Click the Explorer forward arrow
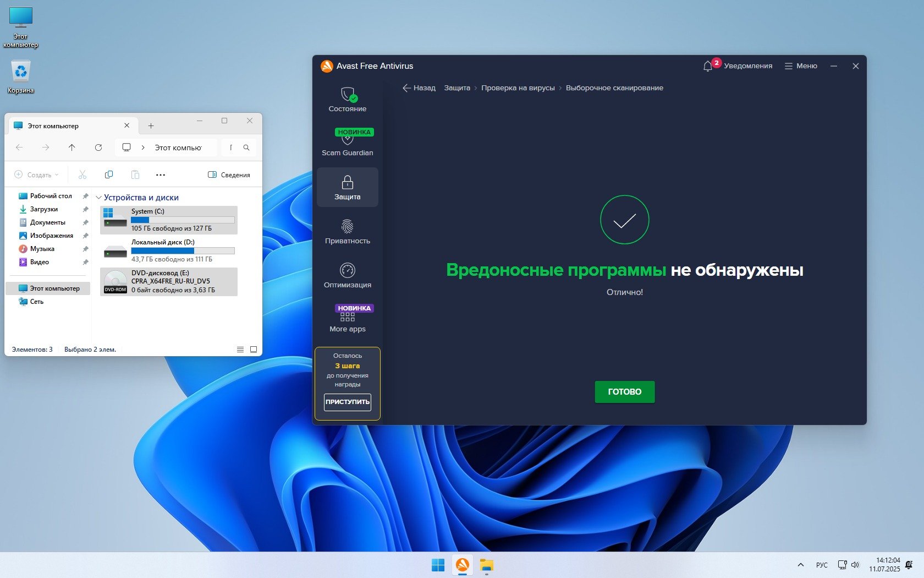Screen dimensions: 924x578 click(x=46, y=148)
